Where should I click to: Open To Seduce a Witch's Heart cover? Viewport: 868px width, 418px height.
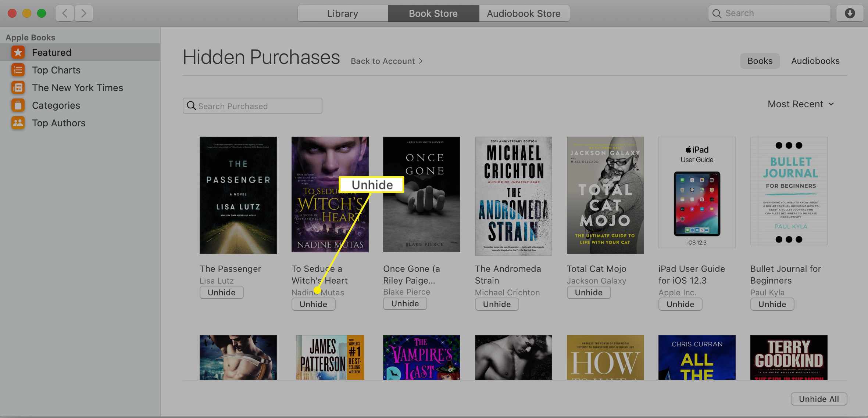pos(330,194)
